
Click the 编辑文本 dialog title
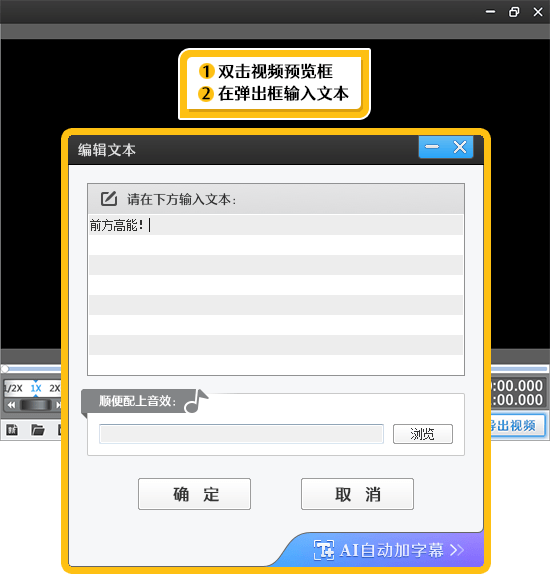(107, 150)
